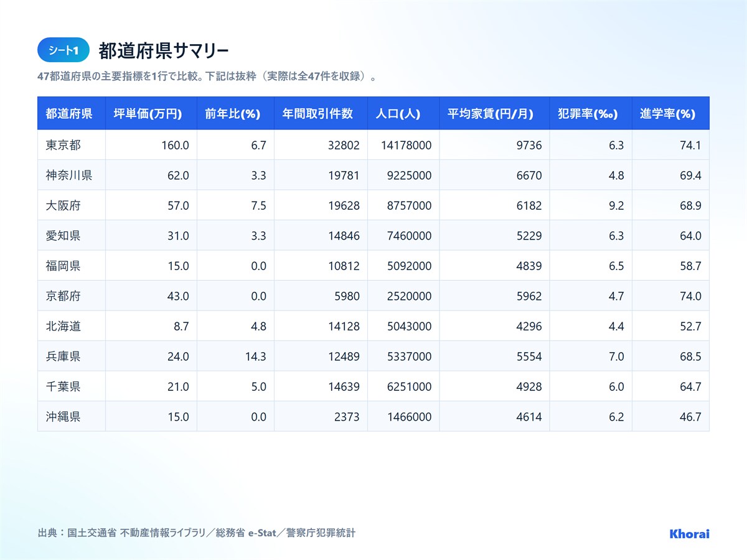Select the 坪単価(万円) column header
The image size is (747, 560).
pos(151,113)
